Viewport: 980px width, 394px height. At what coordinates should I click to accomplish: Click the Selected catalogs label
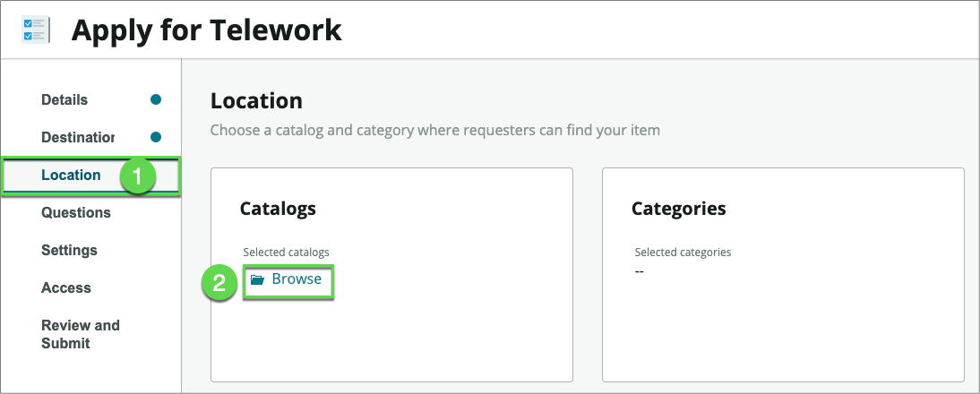(x=286, y=253)
